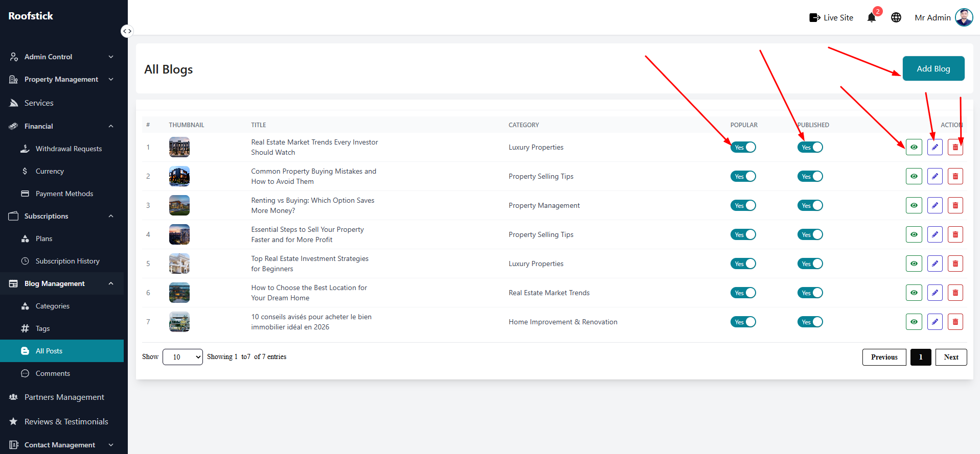Open the notifications bell icon
980x454 pixels.
(872, 17)
